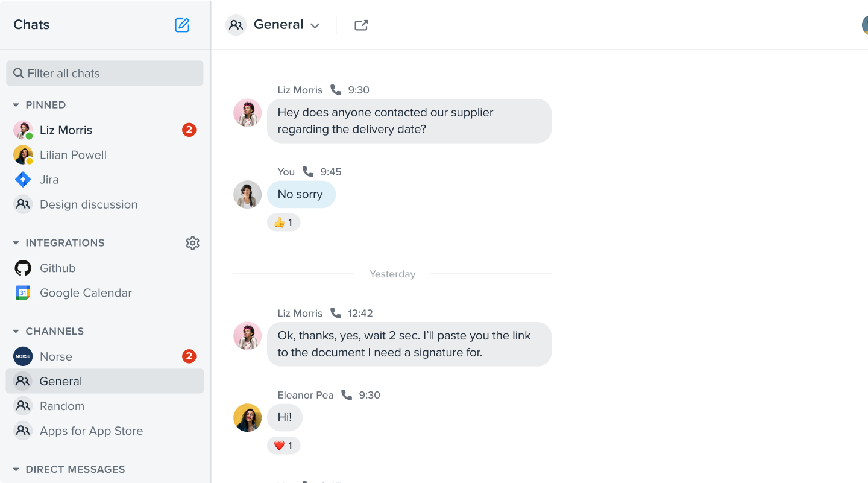
Task: Click the General group icon in the top bar
Action: coord(236,25)
